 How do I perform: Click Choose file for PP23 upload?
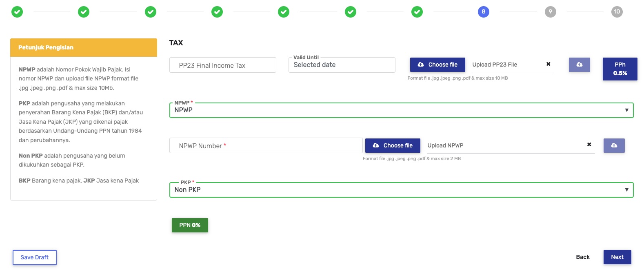(x=437, y=65)
